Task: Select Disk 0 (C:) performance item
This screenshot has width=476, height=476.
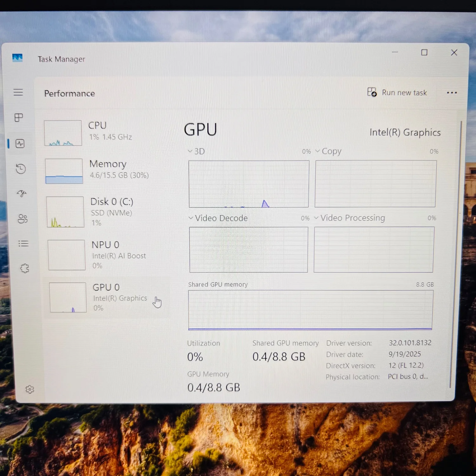Action: tap(106, 212)
